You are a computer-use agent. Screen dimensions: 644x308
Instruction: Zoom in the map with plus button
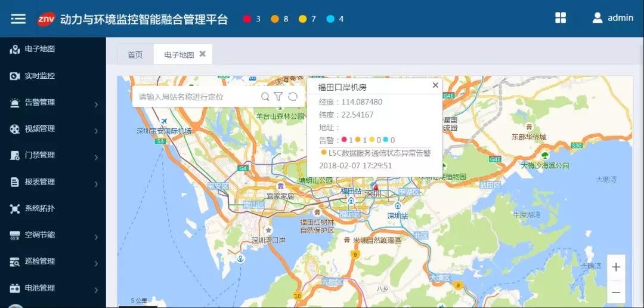tap(615, 267)
